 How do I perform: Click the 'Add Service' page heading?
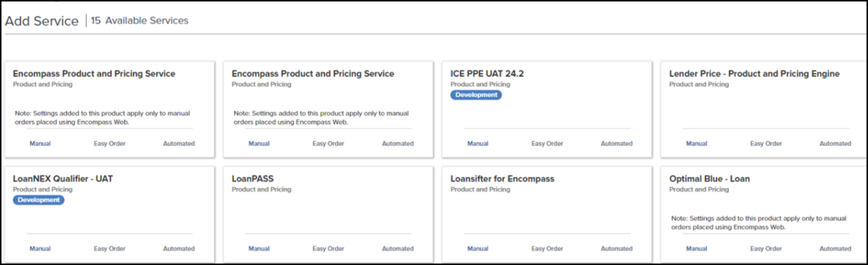42,21
